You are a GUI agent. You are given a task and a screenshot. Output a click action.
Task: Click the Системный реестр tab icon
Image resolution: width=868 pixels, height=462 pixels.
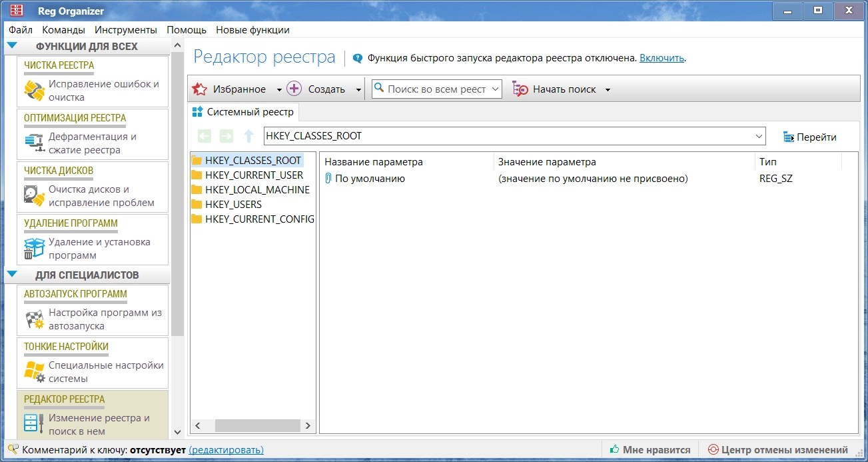click(x=197, y=111)
